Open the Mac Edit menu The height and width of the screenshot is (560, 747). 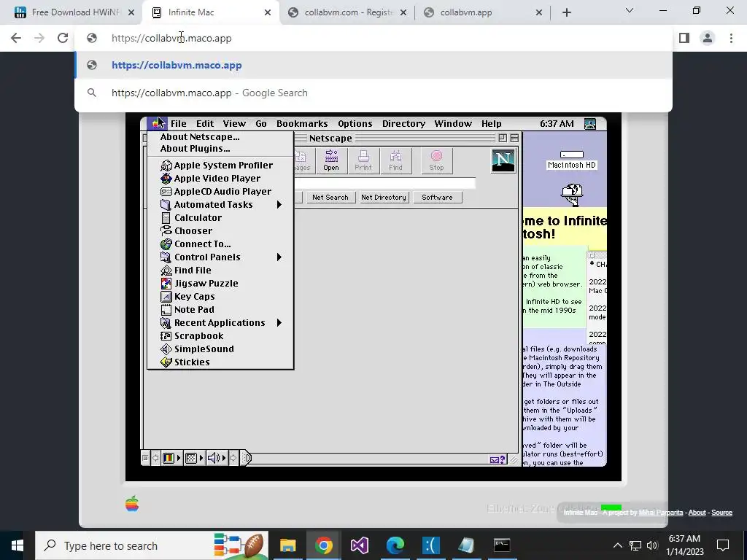[x=205, y=124]
